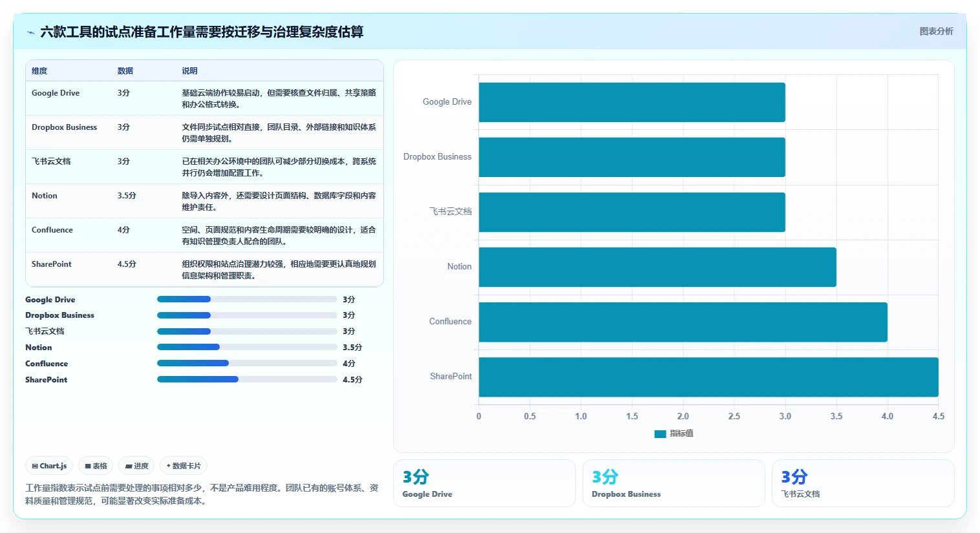Click the 飞书云文档 progress bar
This screenshot has height=533, width=980.
click(247, 331)
